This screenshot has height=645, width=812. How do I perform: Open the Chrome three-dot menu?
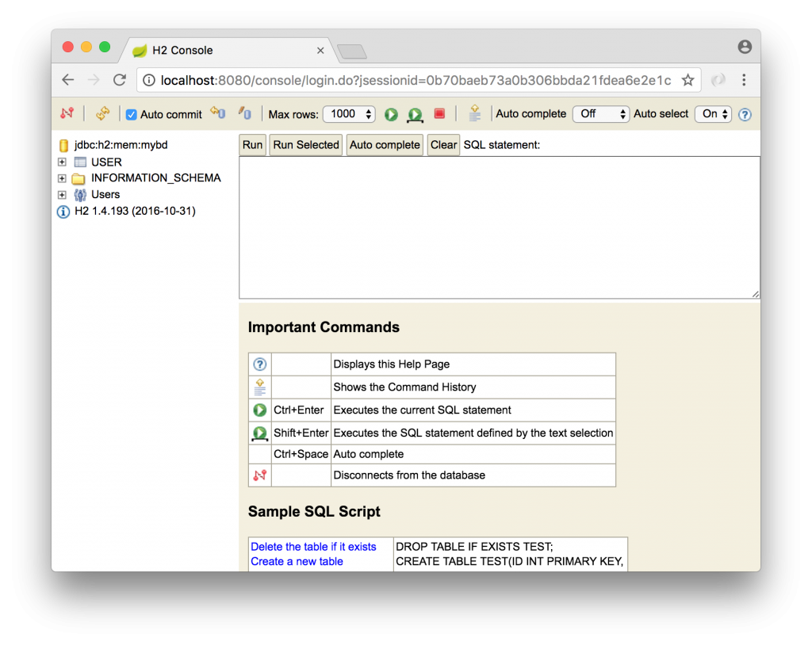point(744,80)
